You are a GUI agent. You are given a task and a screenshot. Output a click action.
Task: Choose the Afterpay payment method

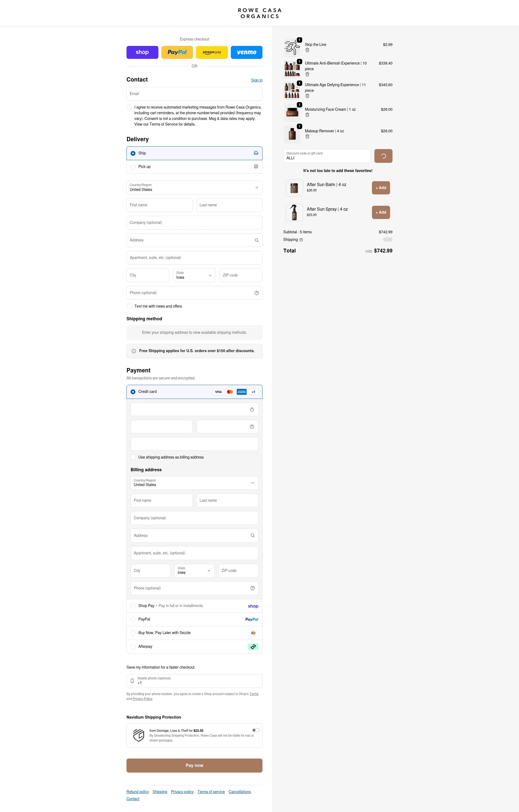point(133,647)
